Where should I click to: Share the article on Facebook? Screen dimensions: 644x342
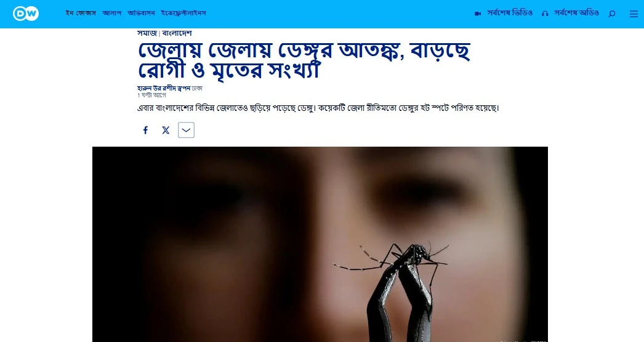pos(145,130)
